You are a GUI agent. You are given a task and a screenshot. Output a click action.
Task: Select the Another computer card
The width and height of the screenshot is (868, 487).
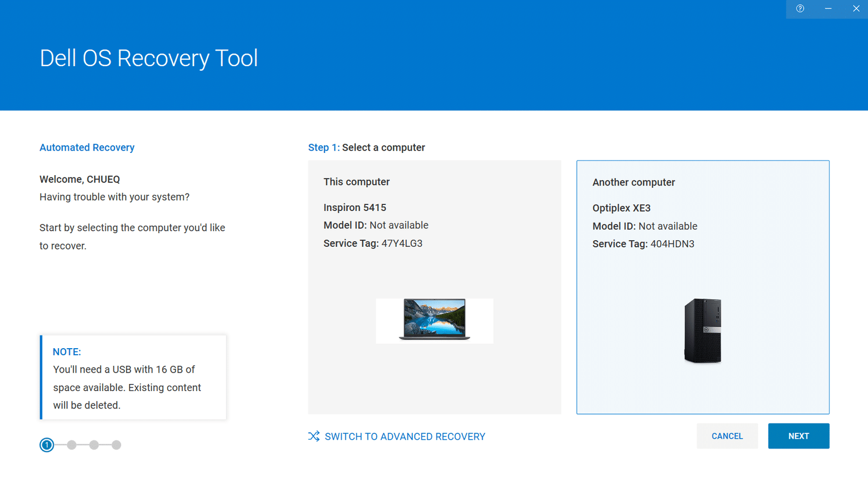click(703, 287)
